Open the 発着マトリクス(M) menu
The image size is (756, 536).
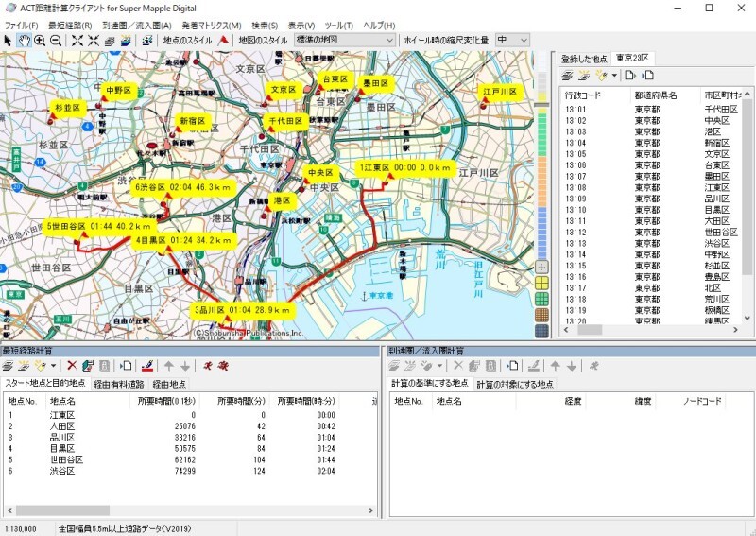[x=210, y=25]
